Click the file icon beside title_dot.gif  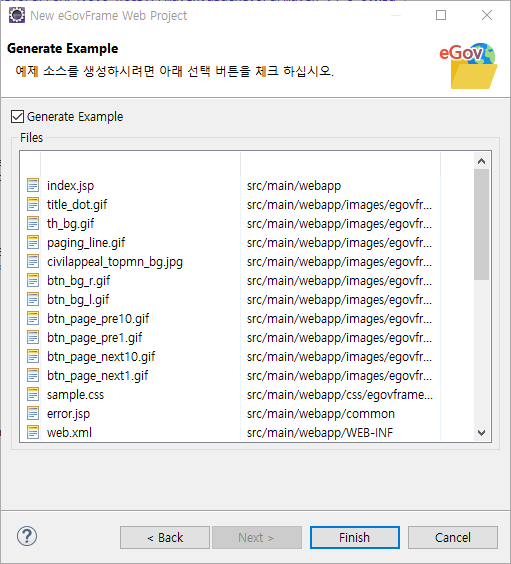click(x=33, y=204)
